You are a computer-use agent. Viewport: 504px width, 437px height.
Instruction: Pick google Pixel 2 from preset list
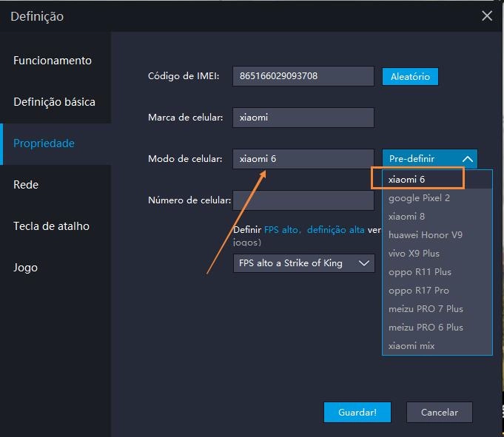(x=419, y=198)
